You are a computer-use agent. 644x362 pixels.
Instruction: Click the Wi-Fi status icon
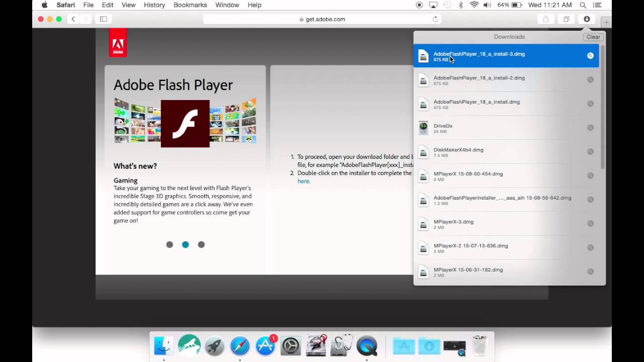474,5
